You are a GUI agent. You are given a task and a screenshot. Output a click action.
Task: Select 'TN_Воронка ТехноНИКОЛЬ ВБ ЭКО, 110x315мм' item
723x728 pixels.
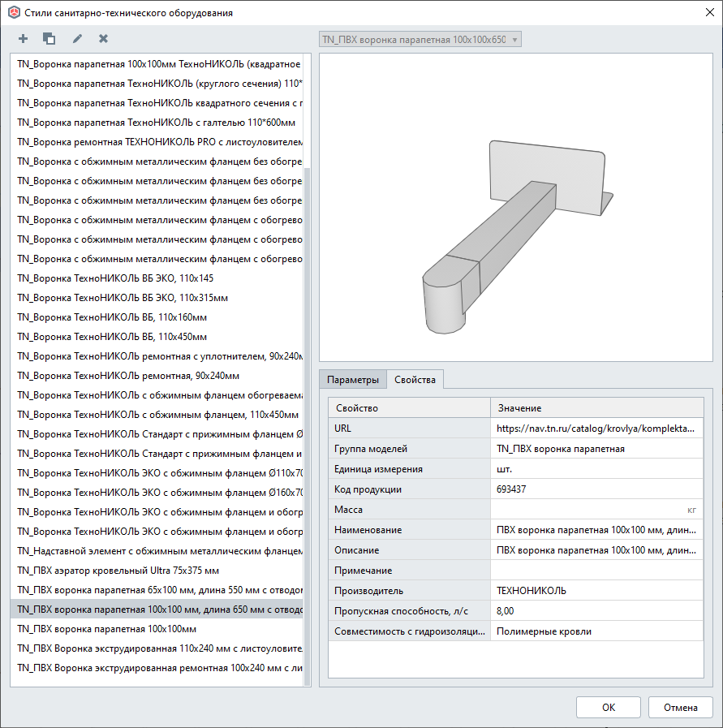pyautogui.click(x=157, y=298)
